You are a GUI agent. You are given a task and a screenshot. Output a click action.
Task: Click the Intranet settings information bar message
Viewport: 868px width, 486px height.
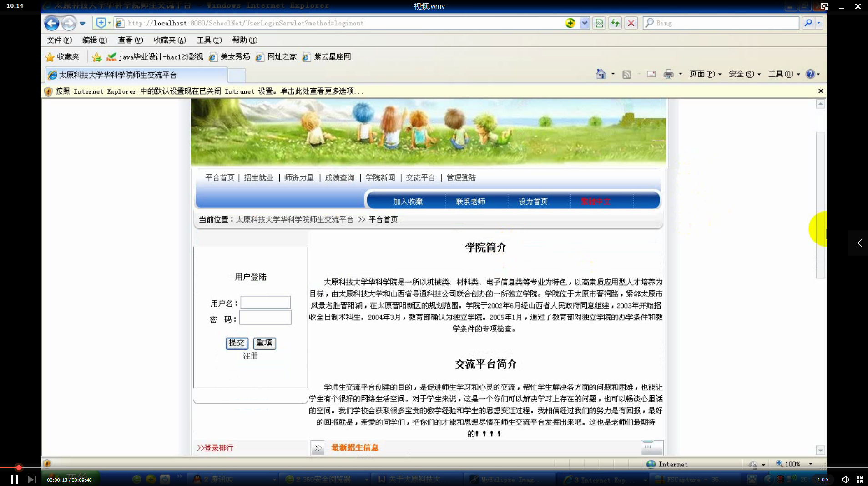pos(209,91)
